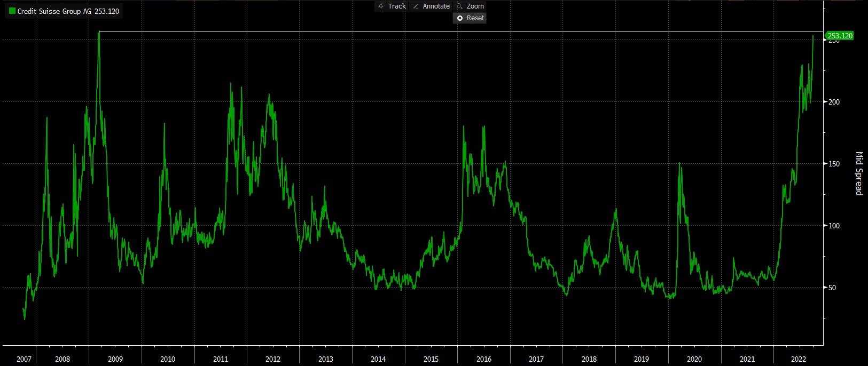868x366 pixels.
Task: Click the 2020 x-axis label
Action: click(x=694, y=359)
